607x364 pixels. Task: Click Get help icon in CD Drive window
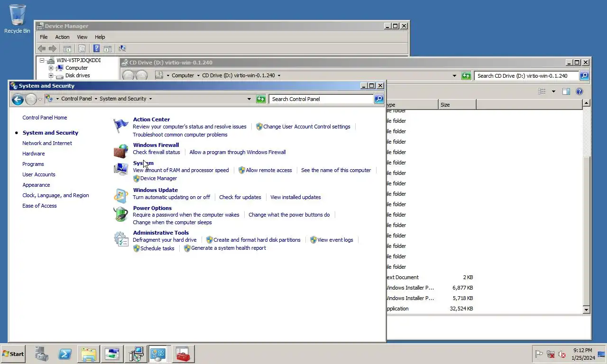click(579, 91)
